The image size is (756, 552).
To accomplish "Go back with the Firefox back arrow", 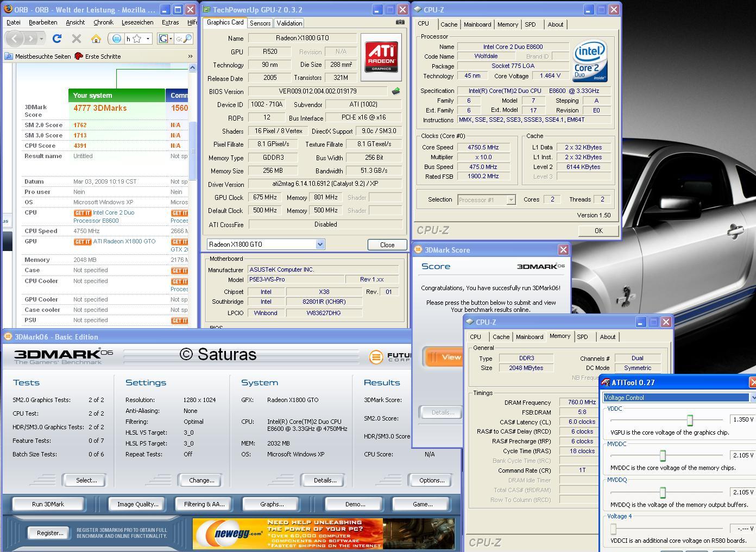I will click(x=15, y=39).
